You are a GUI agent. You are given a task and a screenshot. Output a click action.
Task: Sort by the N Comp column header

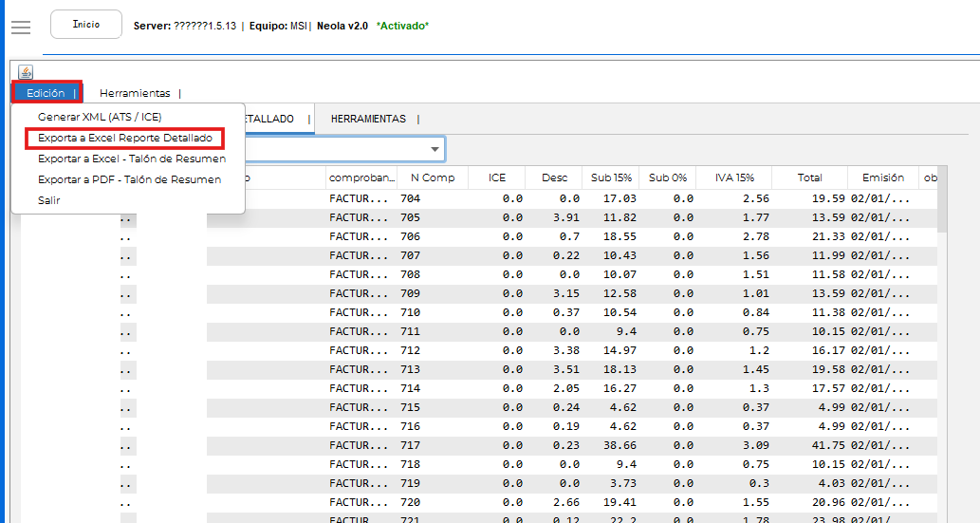pos(432,177)
